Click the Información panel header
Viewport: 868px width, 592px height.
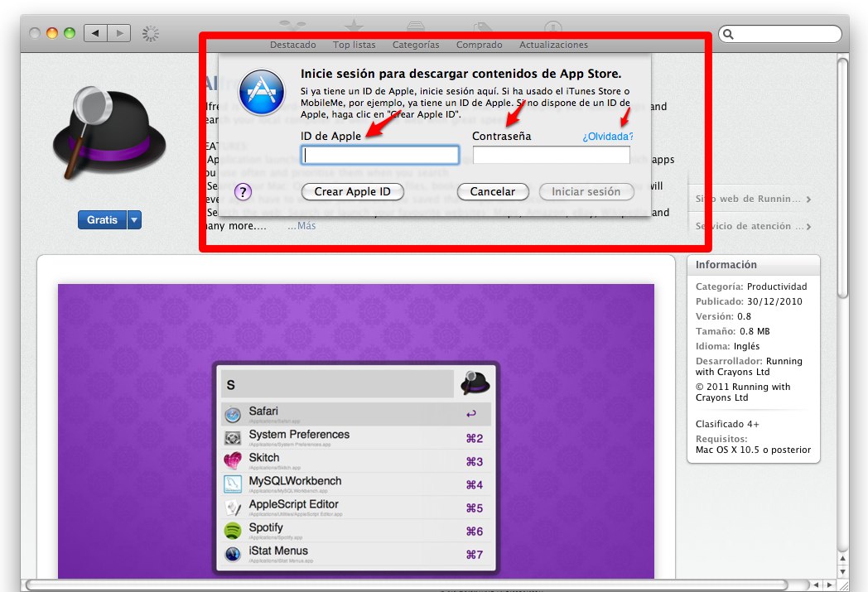tap(754, 265)
